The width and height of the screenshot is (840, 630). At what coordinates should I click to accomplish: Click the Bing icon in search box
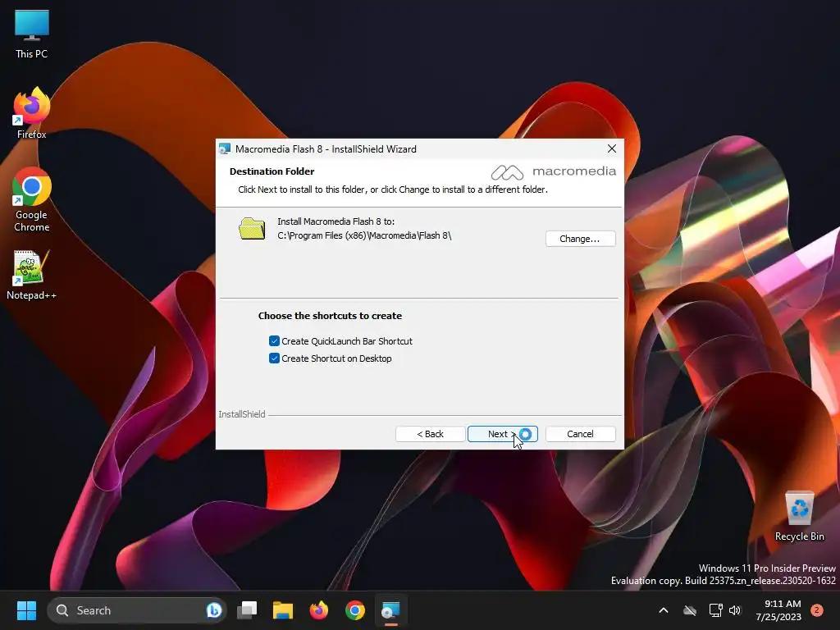click(214, 610)
